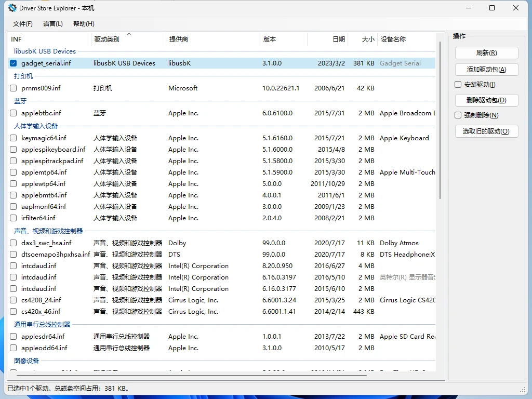Click the 选取旧的驱动(O) button
This screenshot has width=532, height=399.
click(x=486, y=131)
